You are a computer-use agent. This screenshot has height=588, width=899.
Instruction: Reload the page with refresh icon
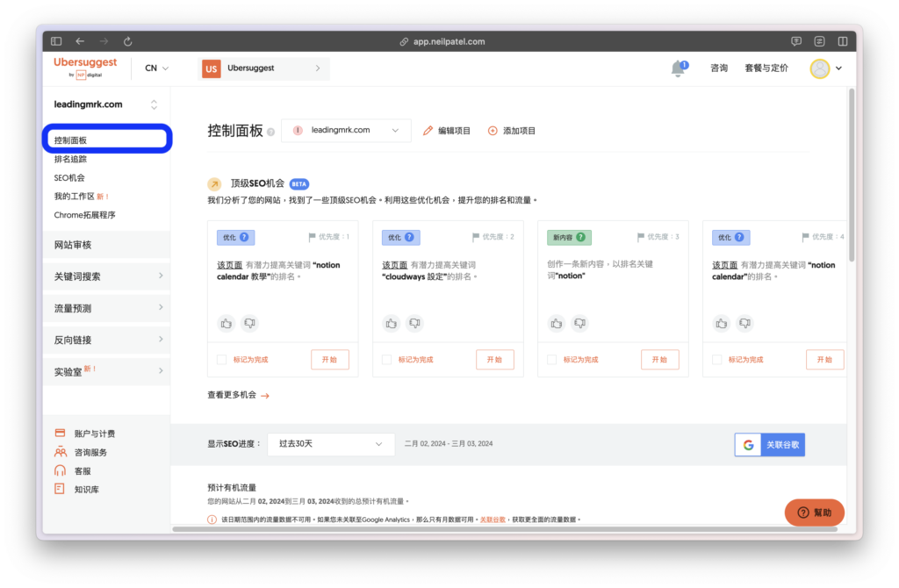[x=128, y=41]
